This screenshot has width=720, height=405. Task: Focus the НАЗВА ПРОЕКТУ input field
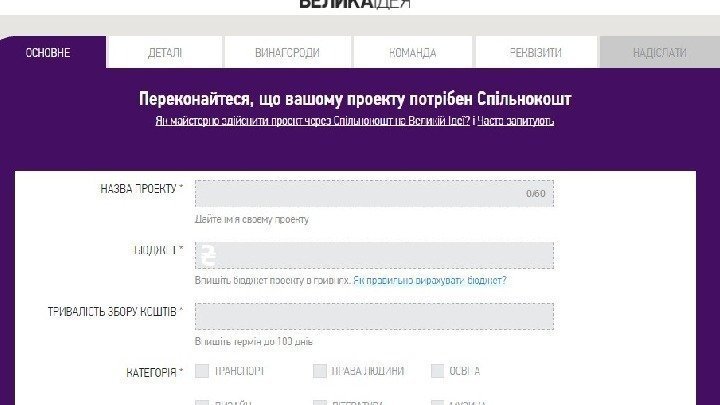point(374,193)
